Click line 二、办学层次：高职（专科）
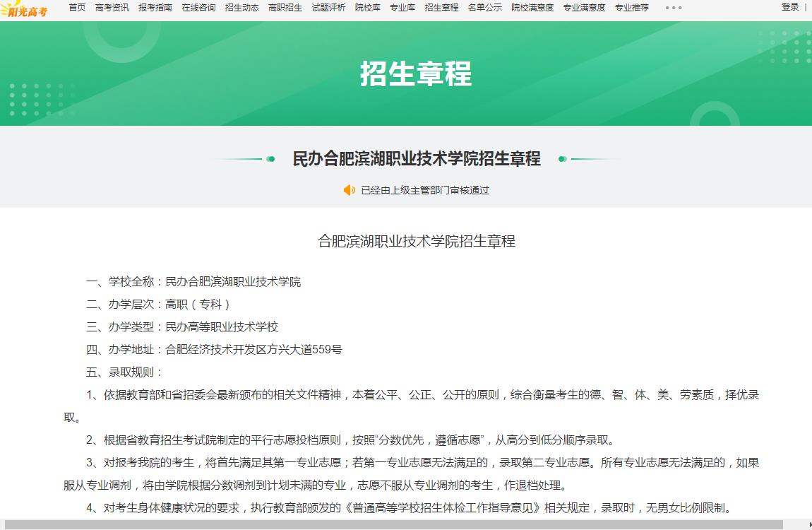This screenshot has width=812, height=530. [158, 304]
